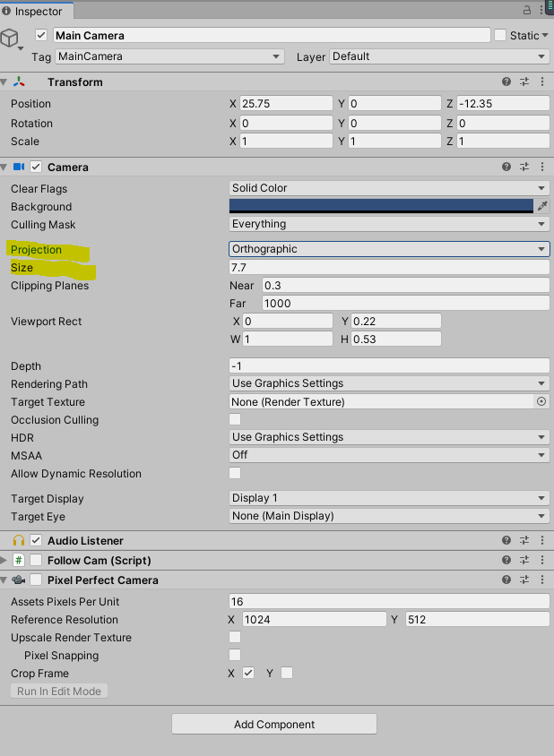Open Follow Cam script help icon
Viewport: 554px width, 756px height.
tap(506, 560)
